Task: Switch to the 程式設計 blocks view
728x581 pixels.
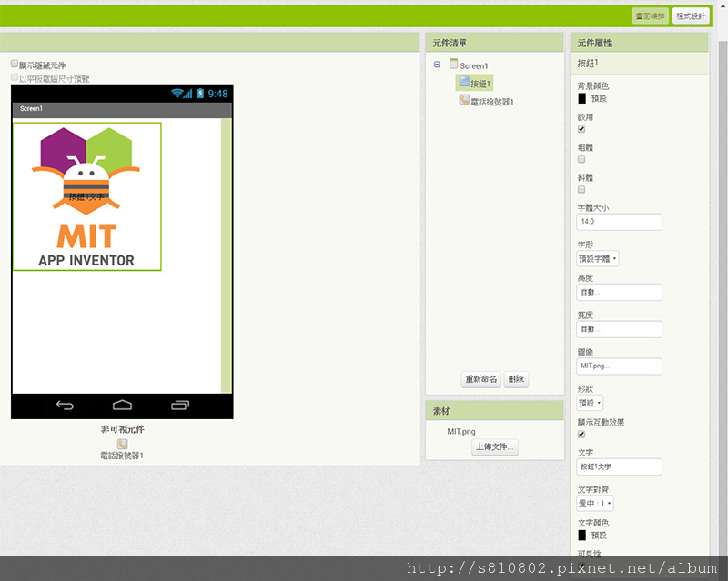Action: click(691, 15)
